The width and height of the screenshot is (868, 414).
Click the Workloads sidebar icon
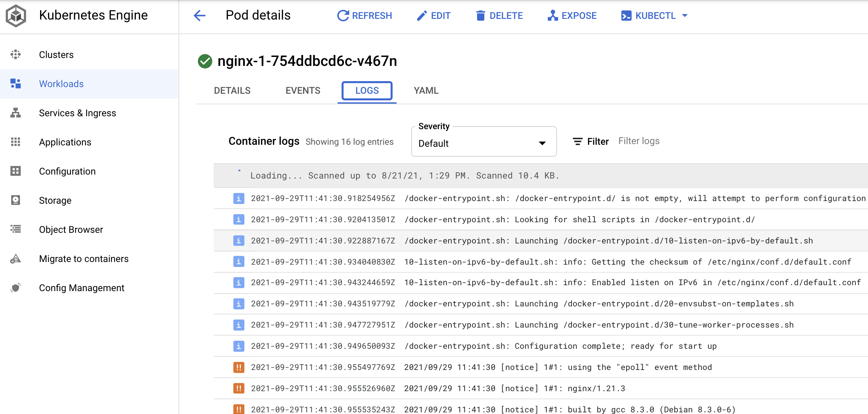pos(16,83)
